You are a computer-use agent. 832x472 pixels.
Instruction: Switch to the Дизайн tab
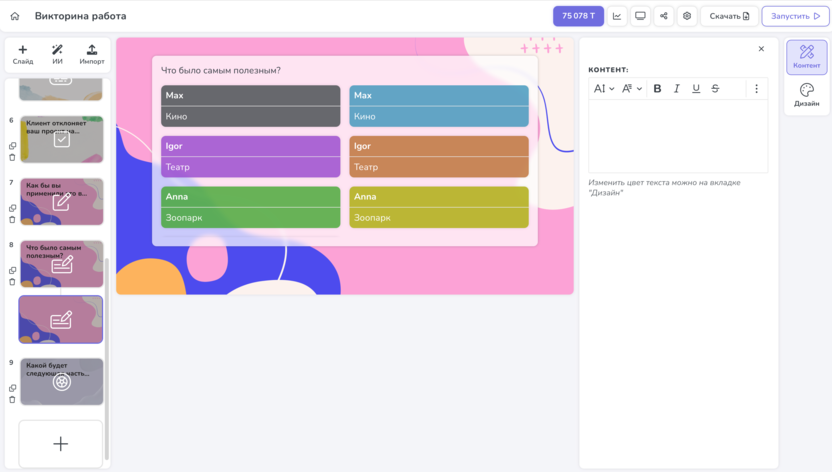[x=806, y=95]
